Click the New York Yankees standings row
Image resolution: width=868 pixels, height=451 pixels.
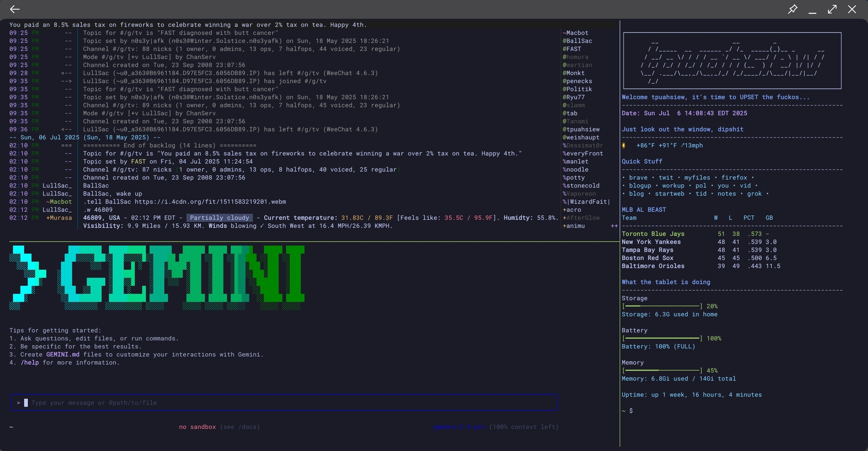pyautogui.click(x=699, y=242)
